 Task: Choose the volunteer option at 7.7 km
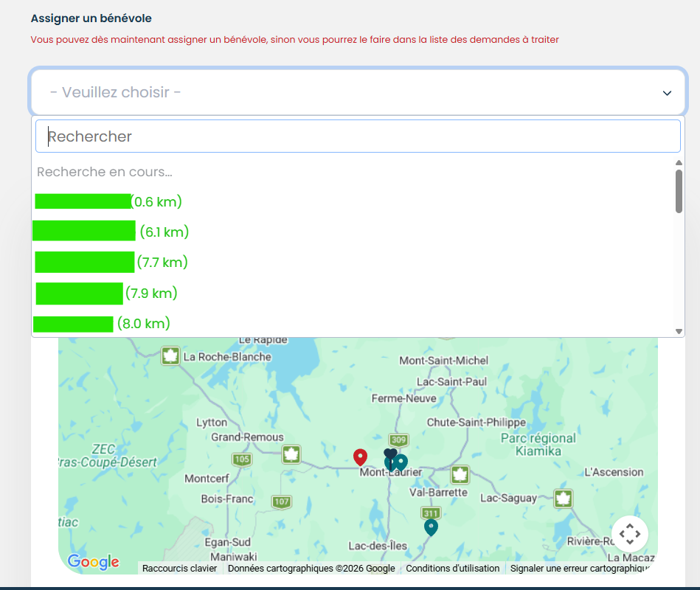pyautogui.click(x=111, y=262)
